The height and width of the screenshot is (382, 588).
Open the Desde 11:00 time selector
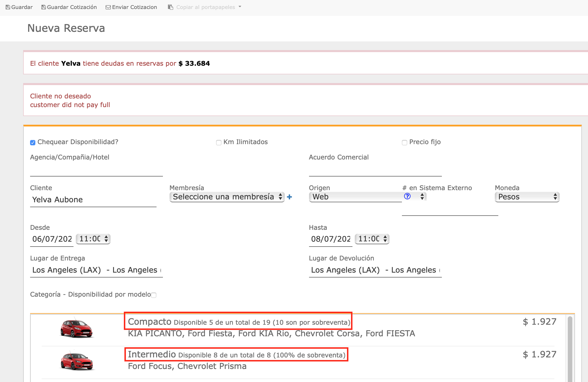coord(93,239)
